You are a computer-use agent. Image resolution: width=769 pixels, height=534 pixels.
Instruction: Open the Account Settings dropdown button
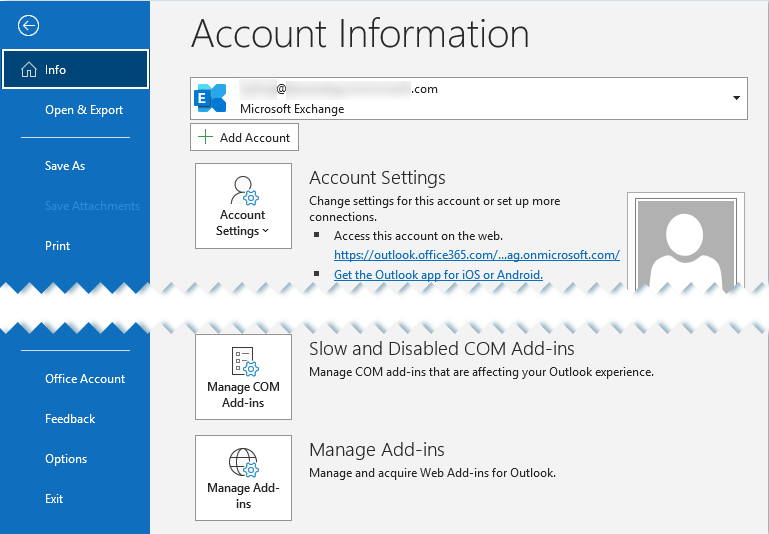tap(243, 206)
